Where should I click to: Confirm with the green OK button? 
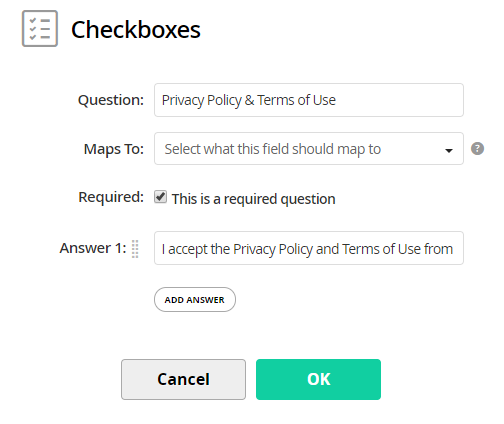pos(318,379)
